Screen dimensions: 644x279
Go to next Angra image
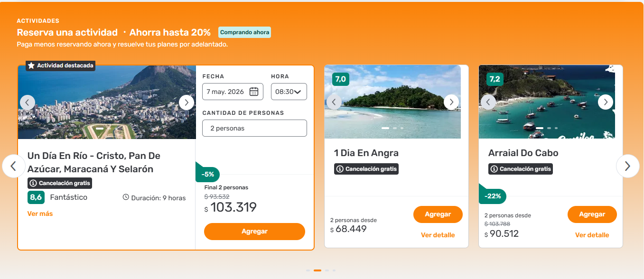451,102
